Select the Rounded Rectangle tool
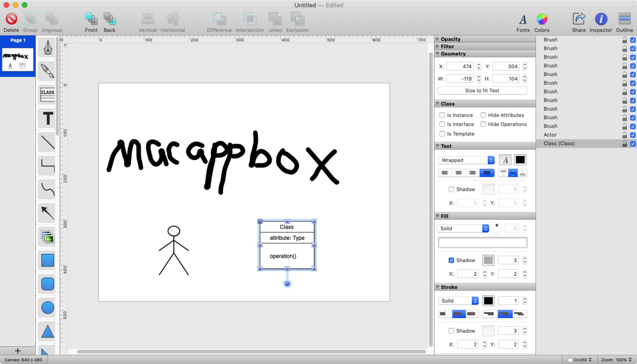Image resolution: width=637 pixels, height=364 pixels. [47, 284]
